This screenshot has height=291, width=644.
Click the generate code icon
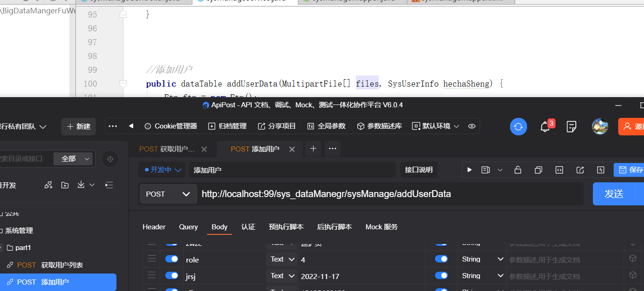(x=559, y=170)
